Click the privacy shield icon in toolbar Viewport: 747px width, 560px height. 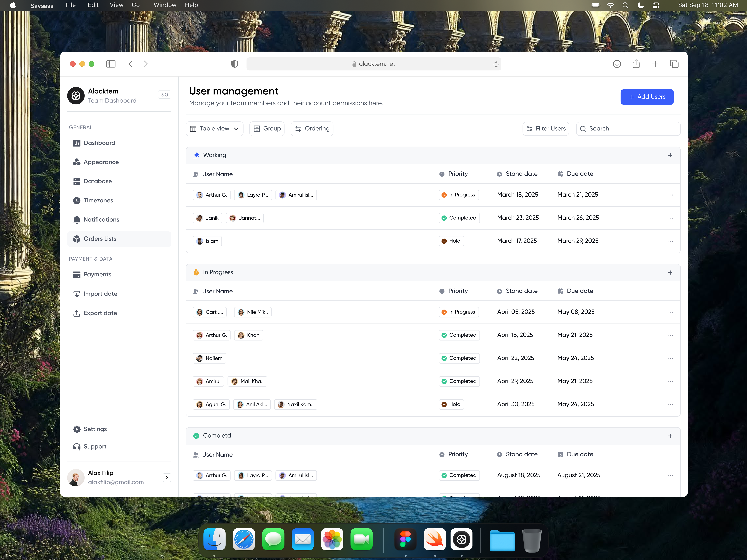[234, 64]
